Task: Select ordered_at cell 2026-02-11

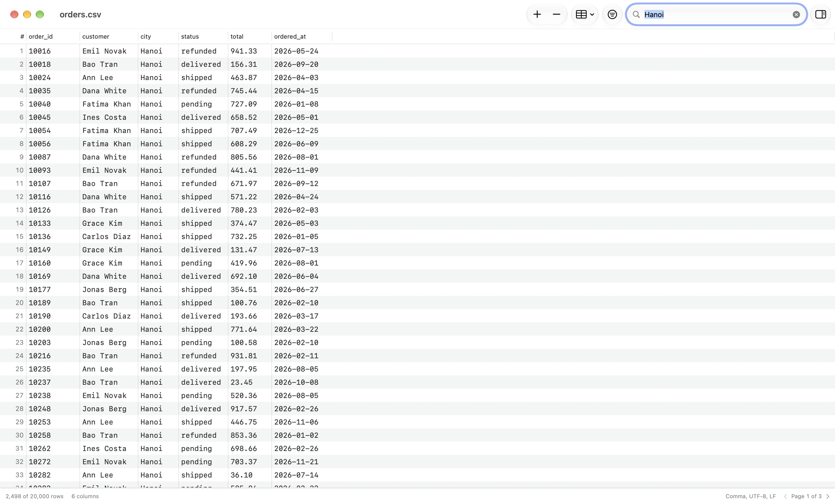Action: pos(302,356)
